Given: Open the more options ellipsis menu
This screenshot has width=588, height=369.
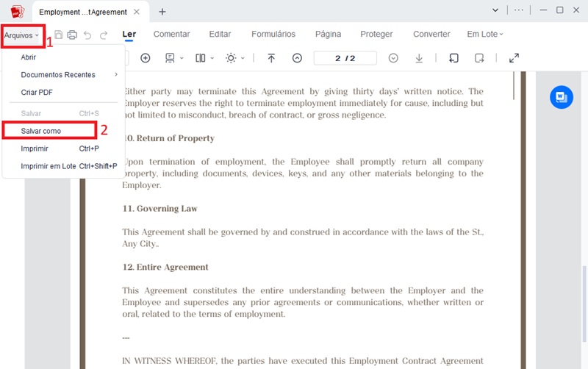Looking at the screenshot, I should tap(519, 10).
